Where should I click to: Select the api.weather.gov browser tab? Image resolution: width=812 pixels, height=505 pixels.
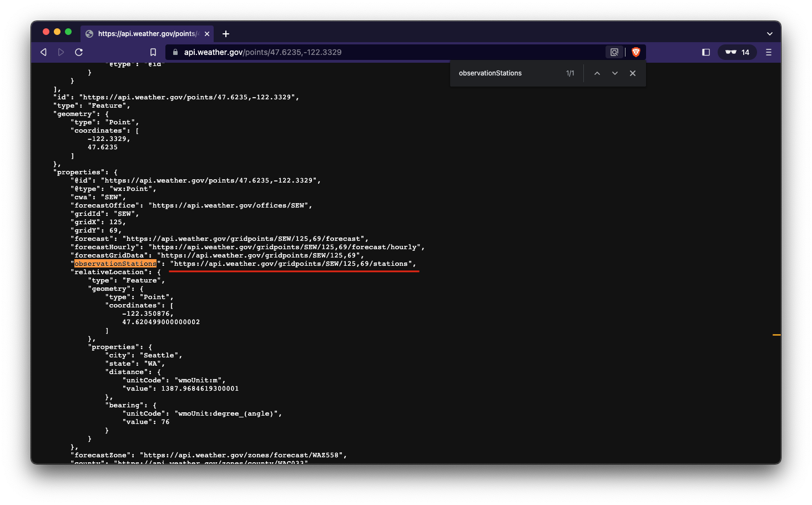tap(145, 34)
